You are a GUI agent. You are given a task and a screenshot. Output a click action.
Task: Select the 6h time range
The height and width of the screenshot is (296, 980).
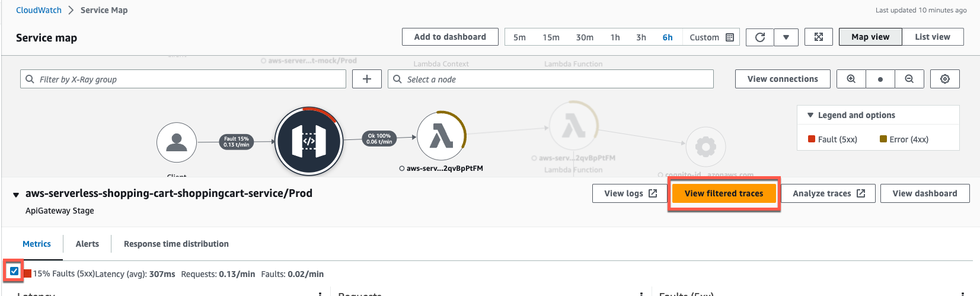(668, 37)
